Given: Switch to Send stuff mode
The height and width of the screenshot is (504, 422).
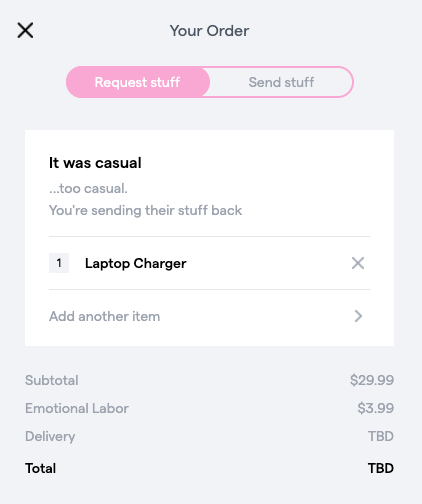Looking at the screenshot, I should coord(281,82).
